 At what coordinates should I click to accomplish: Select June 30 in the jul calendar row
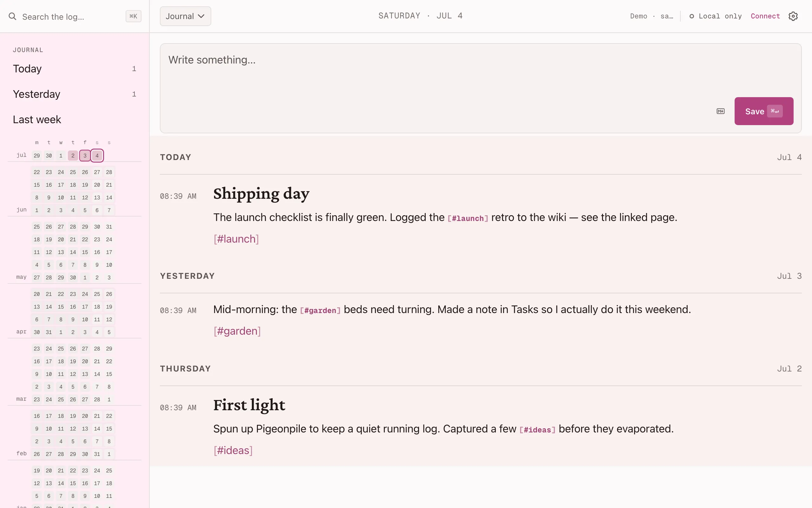pos(49,156)
